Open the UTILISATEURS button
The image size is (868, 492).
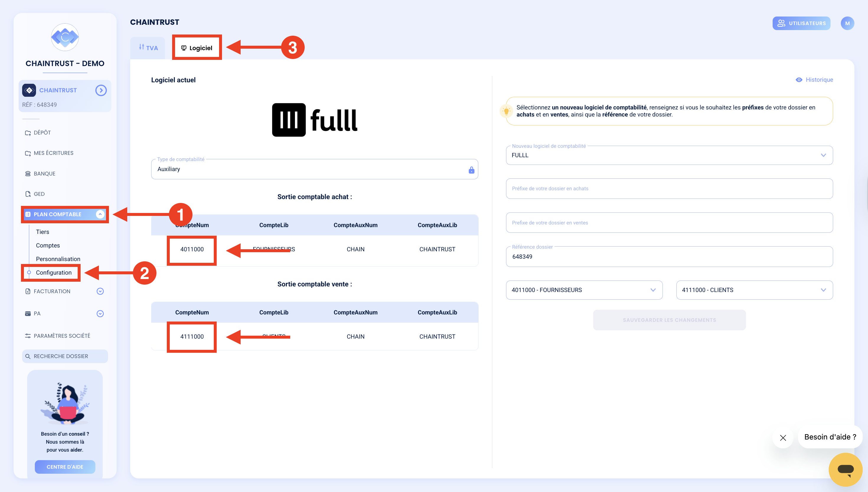click(801, 23)
